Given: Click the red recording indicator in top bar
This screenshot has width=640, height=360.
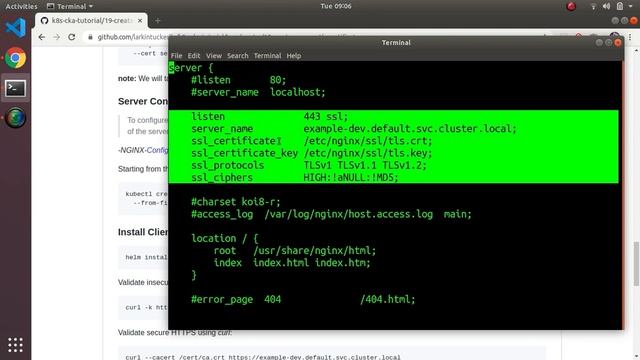Looking at the screenshot, I should pyautogui.click(x=571, y=6).
